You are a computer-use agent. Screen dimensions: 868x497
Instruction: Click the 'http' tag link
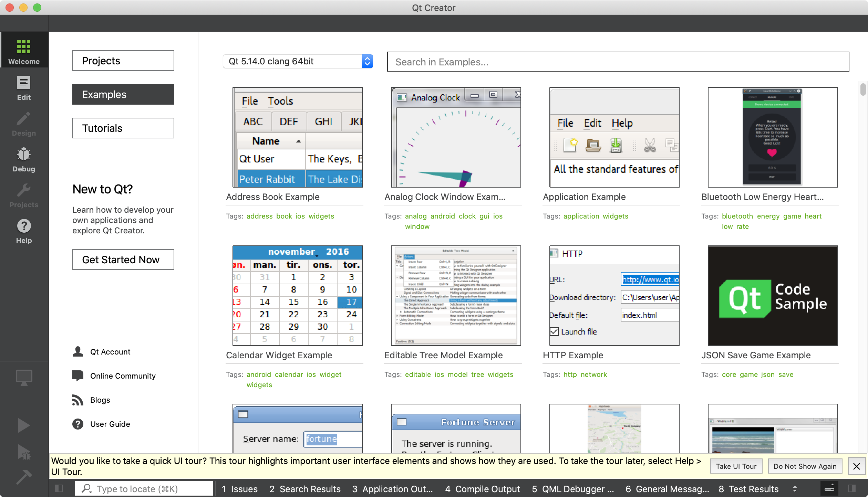tap(570, 374)
